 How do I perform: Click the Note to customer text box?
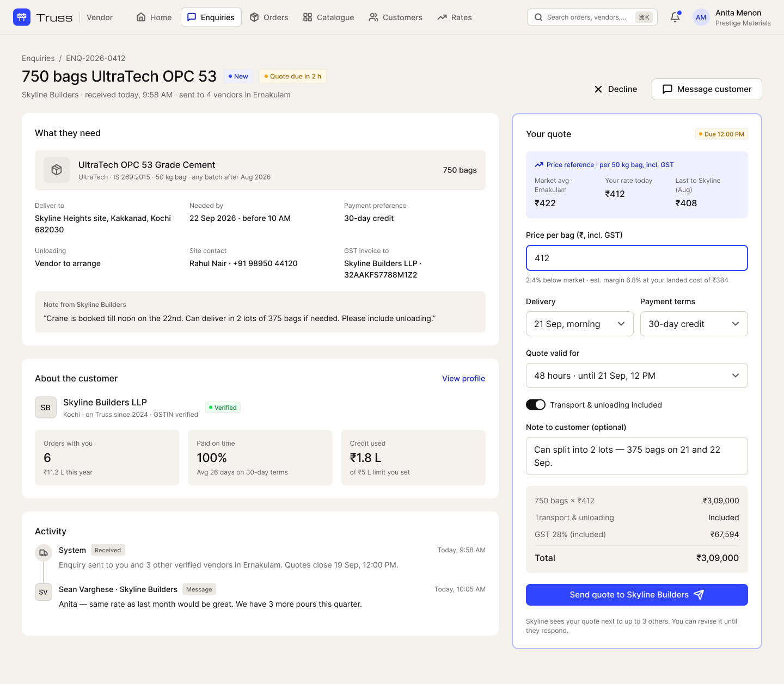(x=637, y=456)
